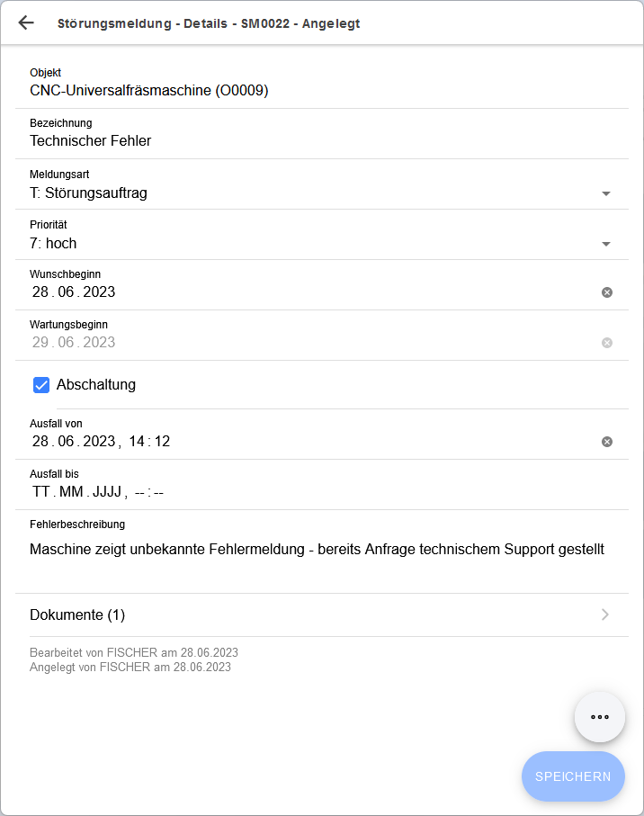
Task: Expand the Priorität dropdown arrow
Action: click(x=605, y=244)
